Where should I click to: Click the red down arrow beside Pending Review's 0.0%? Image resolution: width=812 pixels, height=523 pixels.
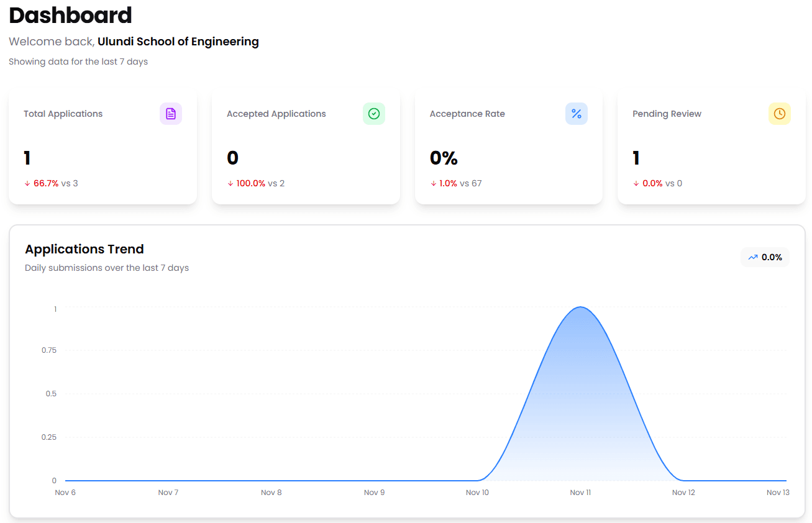637,183
